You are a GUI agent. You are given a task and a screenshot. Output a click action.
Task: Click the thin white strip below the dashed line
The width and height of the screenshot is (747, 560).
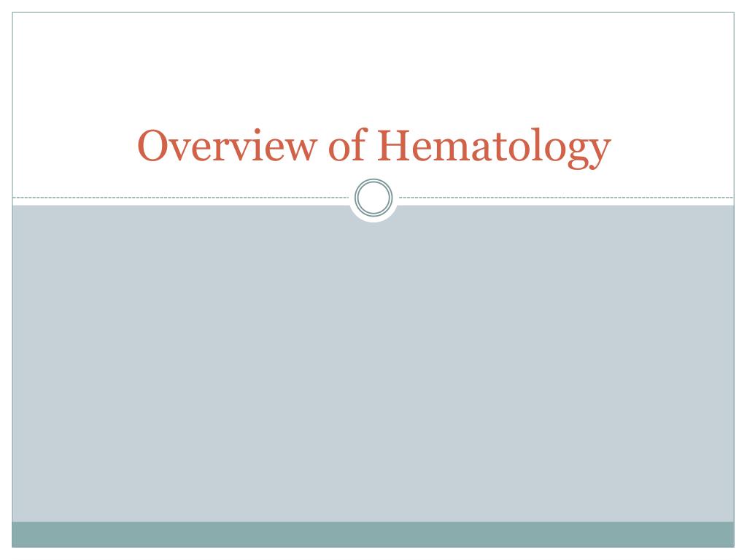[181, 203]
